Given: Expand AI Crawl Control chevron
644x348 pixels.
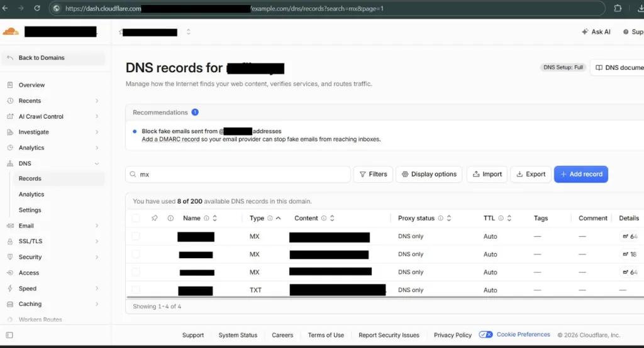Looking at the screenshot, I should pyautogui.click(x=97, y=117).
